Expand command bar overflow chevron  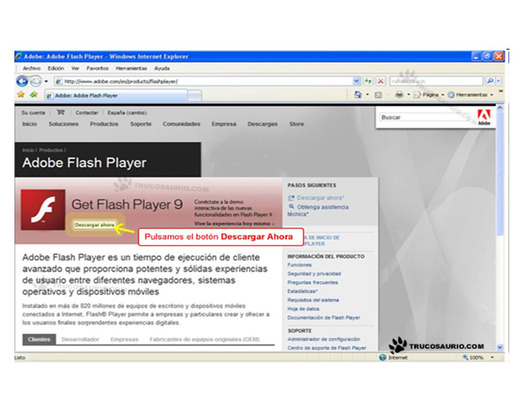tap(500, 91)
